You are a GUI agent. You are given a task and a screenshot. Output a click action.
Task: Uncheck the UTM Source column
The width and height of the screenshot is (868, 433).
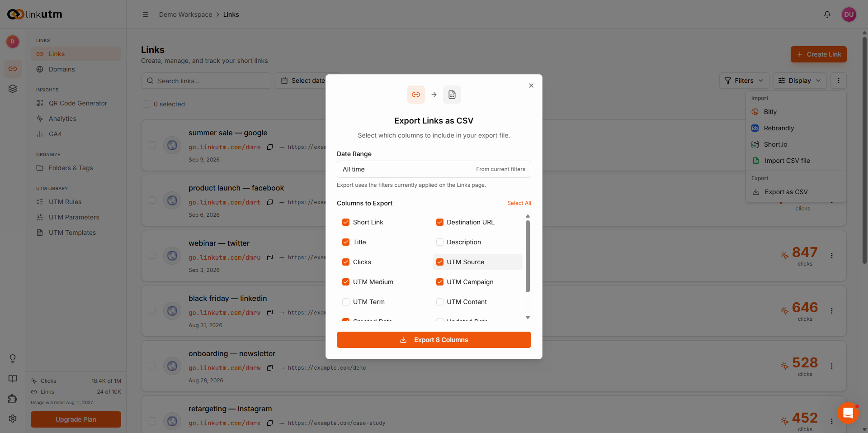(x=440, y=262)
